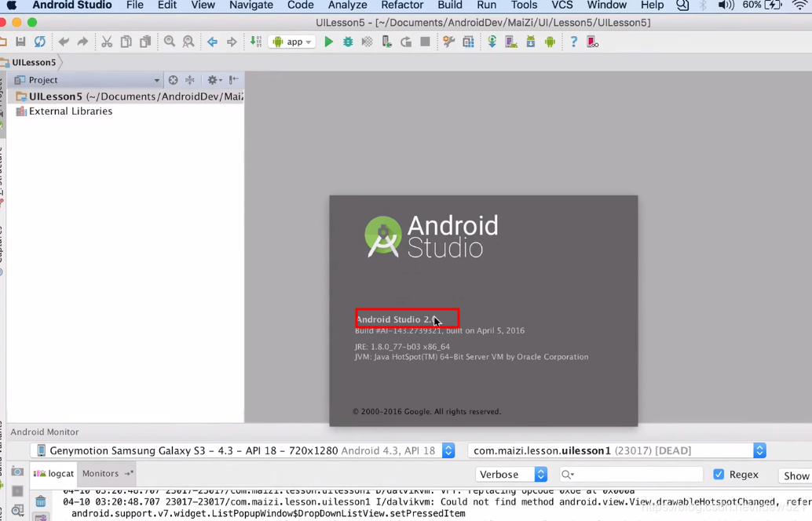The height and width of the screenshot is (521, 812).
Task: Click the Android Studio 2.0 version text
Action: (x=396, y=319)
